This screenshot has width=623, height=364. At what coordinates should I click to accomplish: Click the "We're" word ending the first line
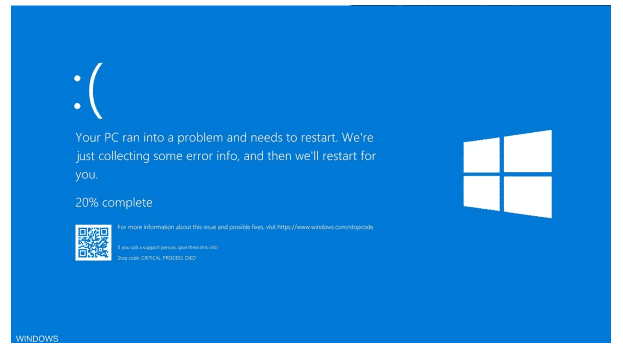pyautogui.click(x=358, y=137)
